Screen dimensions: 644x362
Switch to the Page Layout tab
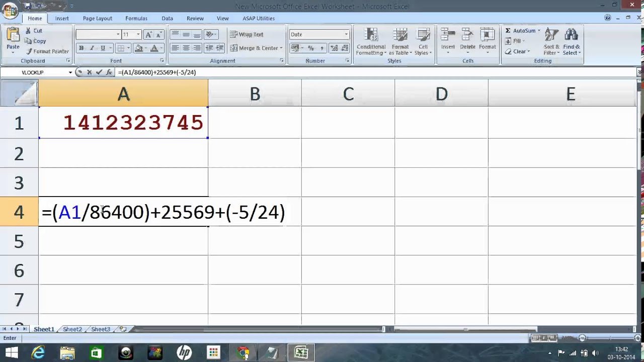[x=97, y=18]
